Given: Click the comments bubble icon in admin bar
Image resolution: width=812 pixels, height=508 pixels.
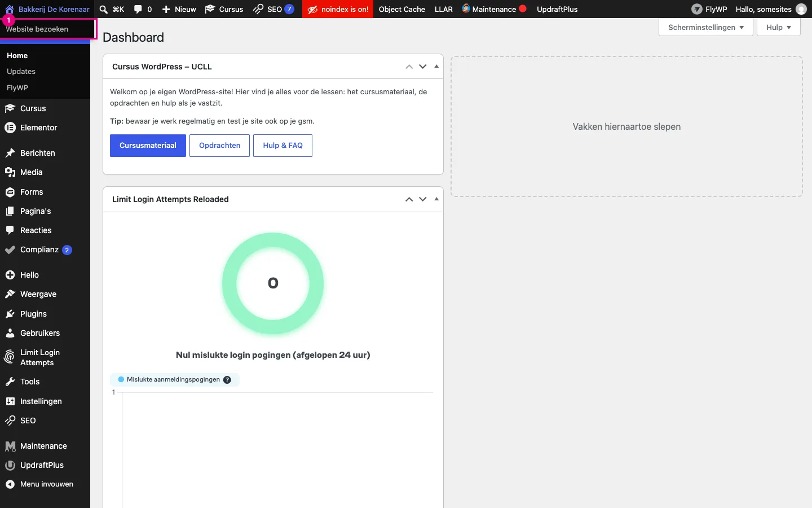Looking at the screenshot, I should point(138,9).
